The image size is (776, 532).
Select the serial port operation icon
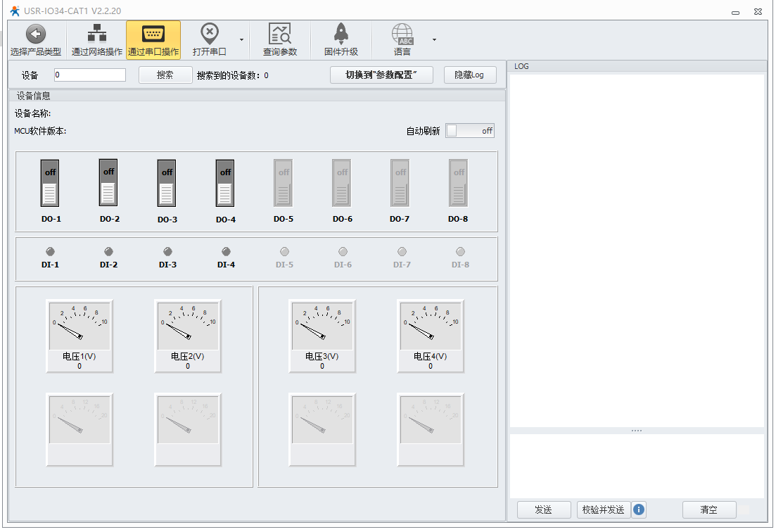153,34
